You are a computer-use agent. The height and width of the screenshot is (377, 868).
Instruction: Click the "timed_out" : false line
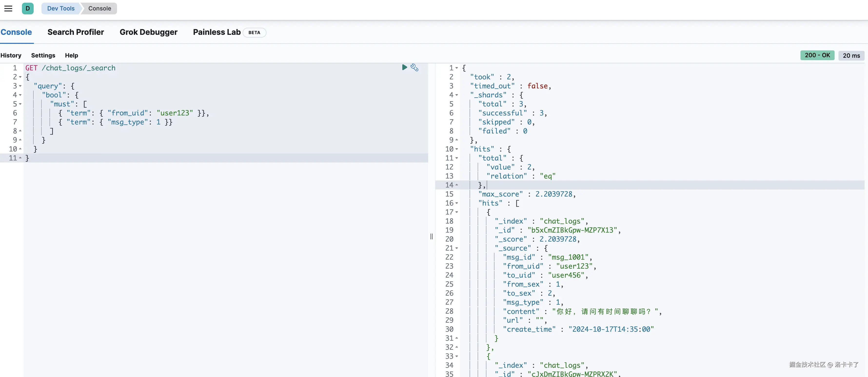tap(511, 86)
